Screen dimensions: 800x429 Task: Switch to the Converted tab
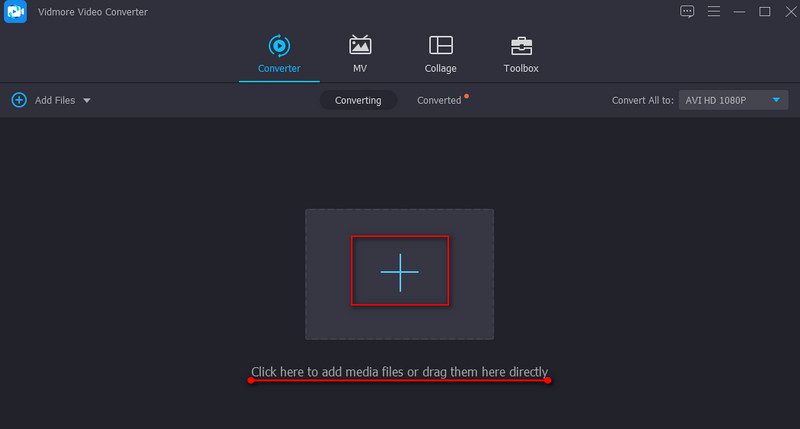tap(439, 101)
